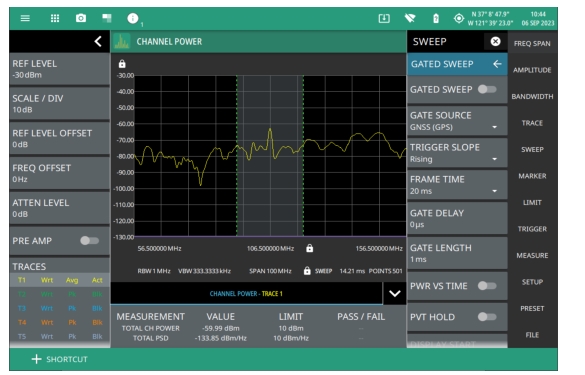Collapse Channel Power table with down chevron
585x375 pixels.
point(395,294)
